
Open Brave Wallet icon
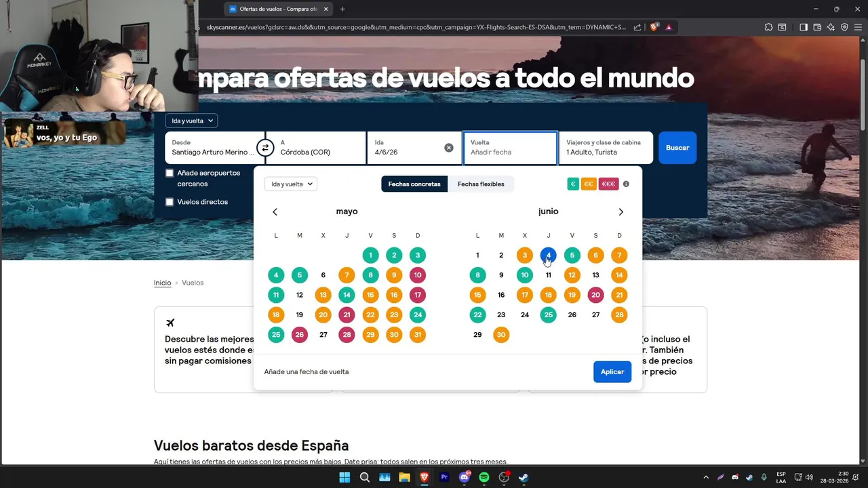coord(817,27)
